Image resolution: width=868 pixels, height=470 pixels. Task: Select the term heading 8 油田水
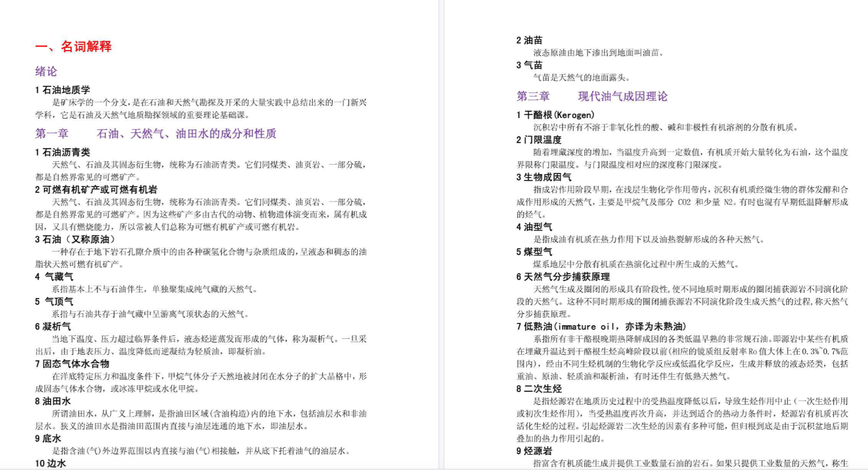tap(53, 401)
